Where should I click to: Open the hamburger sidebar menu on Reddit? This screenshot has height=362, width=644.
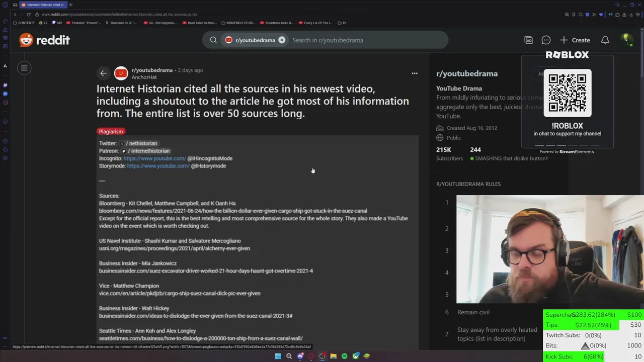24,68
